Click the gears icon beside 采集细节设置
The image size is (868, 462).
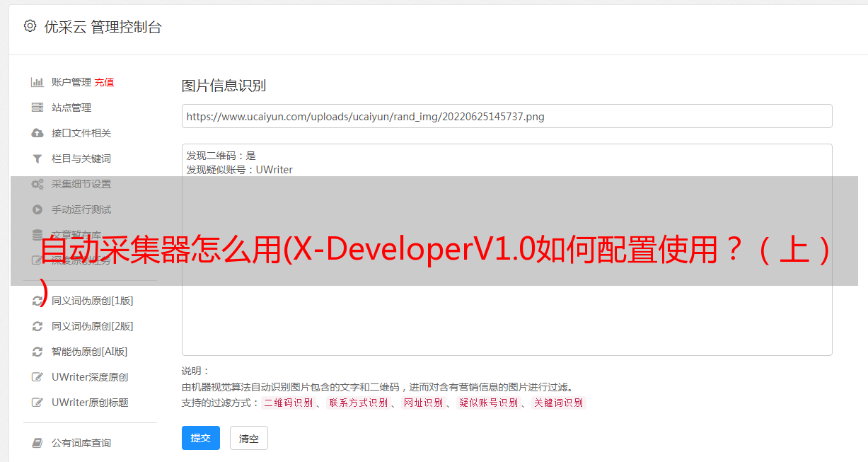pos(37,184)
